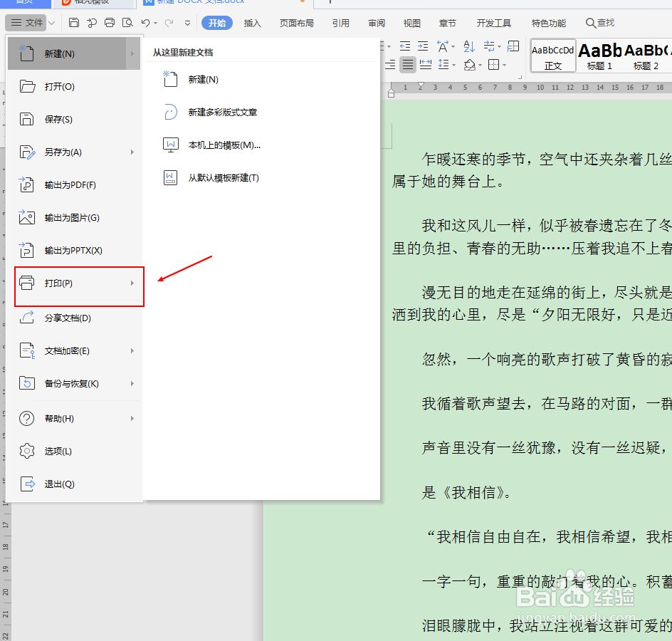Select the Save icon in quick toolbar
The height and width of the screenshot is (641, 672).
(x=74, y=23)
